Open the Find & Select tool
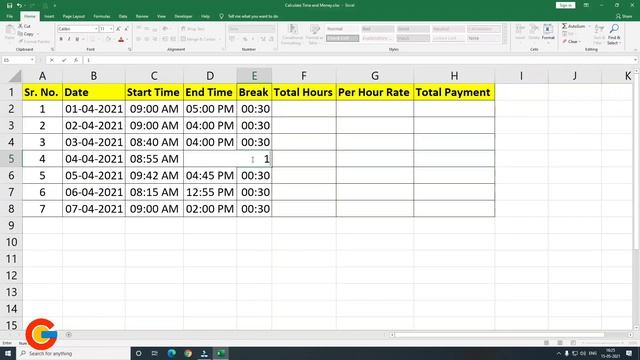Image resolution: width=640 pixels, height=360 pixels. (x=613, y=34)
